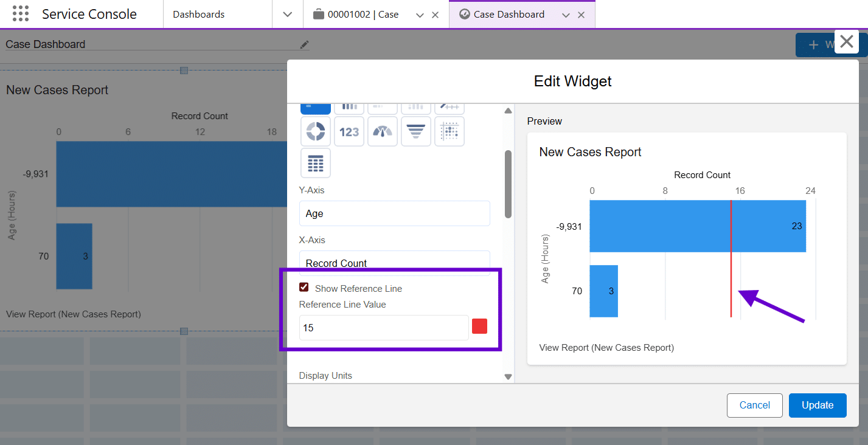Image resolution: width=868 pixels, height=445 pixels.
Task: Uncheck Show Reference Line
Action: click(x=304, y=288)
